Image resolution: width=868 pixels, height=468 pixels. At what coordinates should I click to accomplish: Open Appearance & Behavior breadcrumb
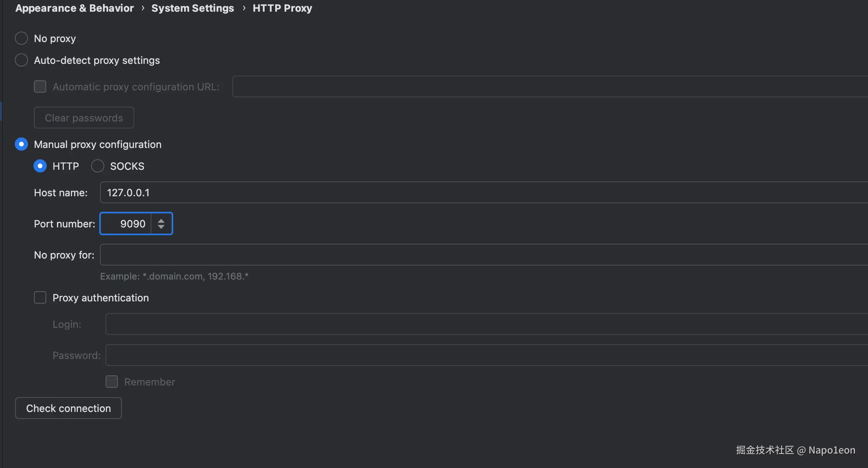(74, 8)
